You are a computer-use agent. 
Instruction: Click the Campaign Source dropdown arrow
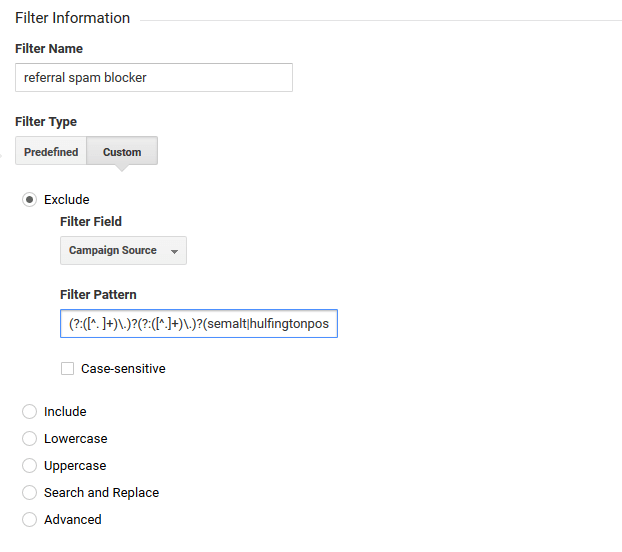coord(174,251)
